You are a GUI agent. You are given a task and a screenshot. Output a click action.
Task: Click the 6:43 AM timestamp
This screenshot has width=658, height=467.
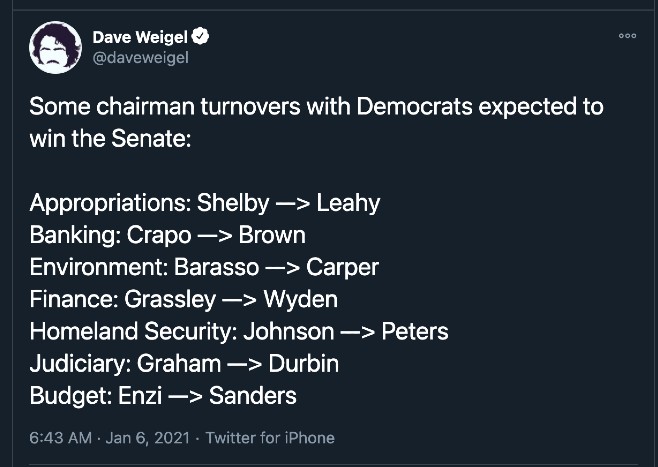coord(60,438)
